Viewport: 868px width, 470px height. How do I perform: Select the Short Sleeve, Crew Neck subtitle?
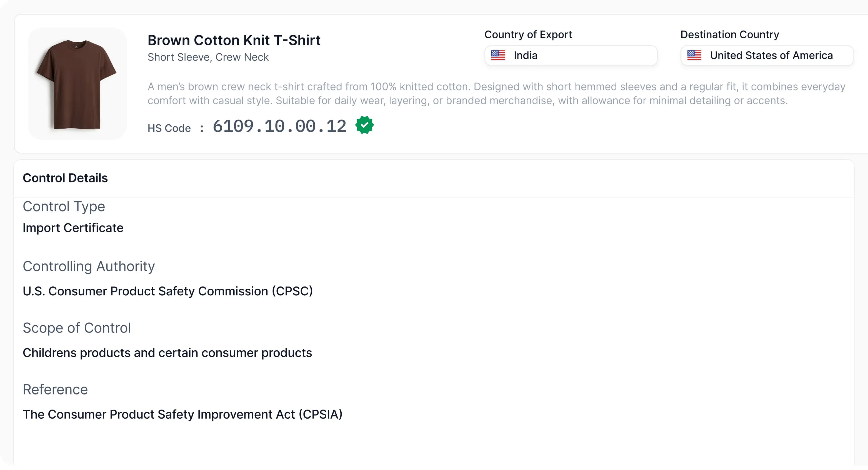[208, 57]
